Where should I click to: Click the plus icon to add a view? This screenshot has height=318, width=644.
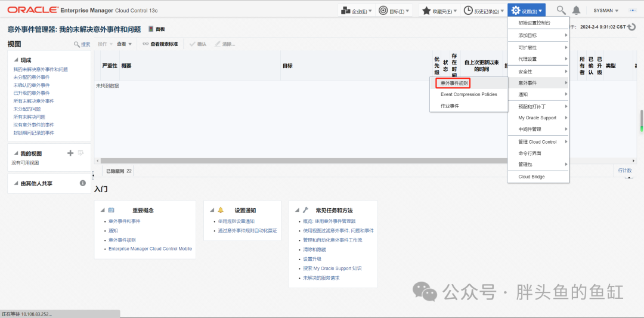click(x=70, y=153)
